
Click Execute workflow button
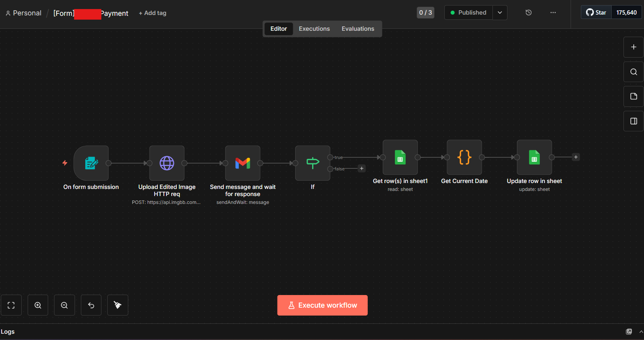pos(322,305)
